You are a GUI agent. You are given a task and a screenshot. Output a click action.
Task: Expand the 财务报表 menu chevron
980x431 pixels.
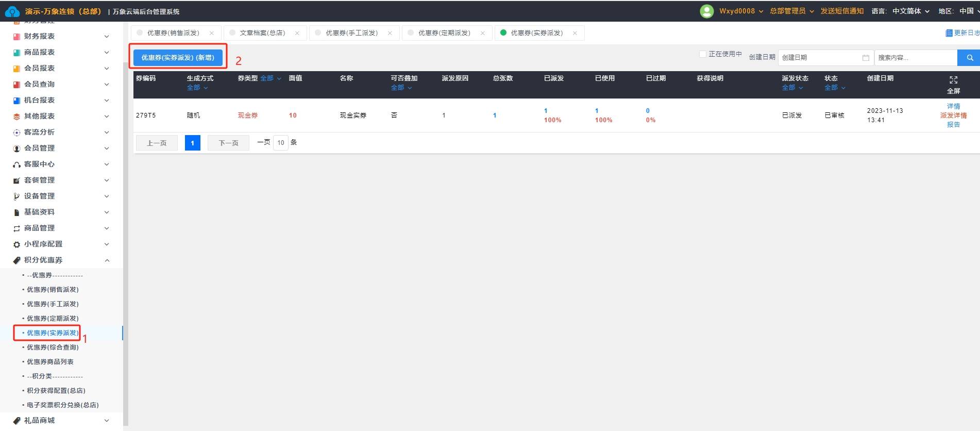tap(107, 37)
